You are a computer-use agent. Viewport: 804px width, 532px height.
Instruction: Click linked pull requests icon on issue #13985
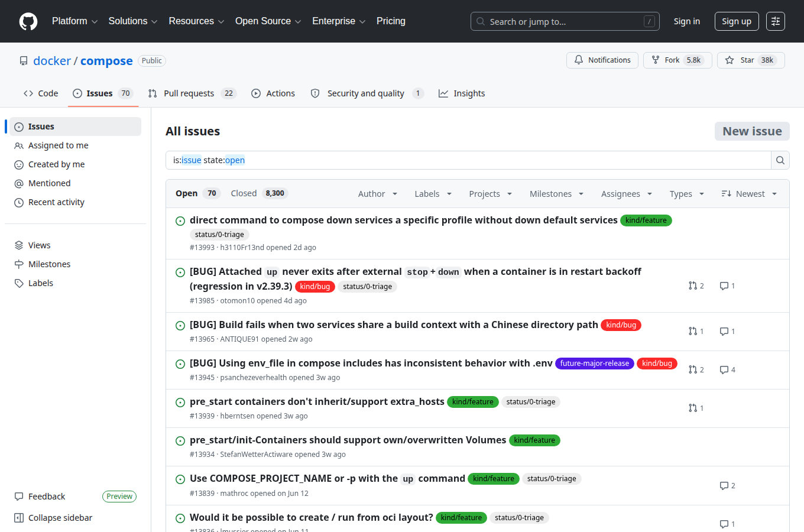point(693,286)
